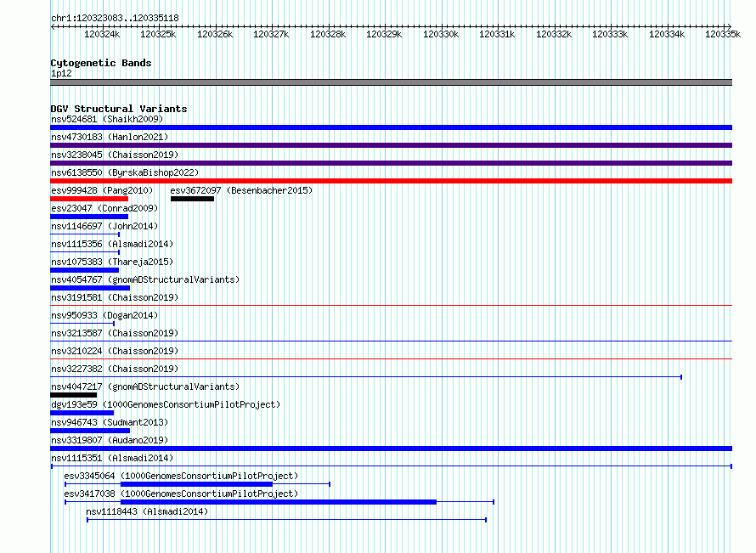Click the blue bar of nsv524681
This screenshot has width=756, height=553.
(391, 127)
